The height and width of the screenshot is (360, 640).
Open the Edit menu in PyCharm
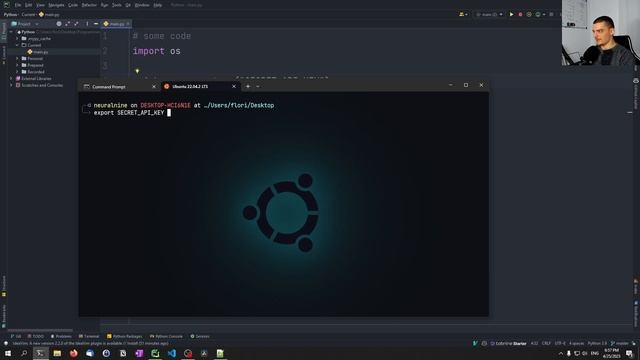[29, 5]
